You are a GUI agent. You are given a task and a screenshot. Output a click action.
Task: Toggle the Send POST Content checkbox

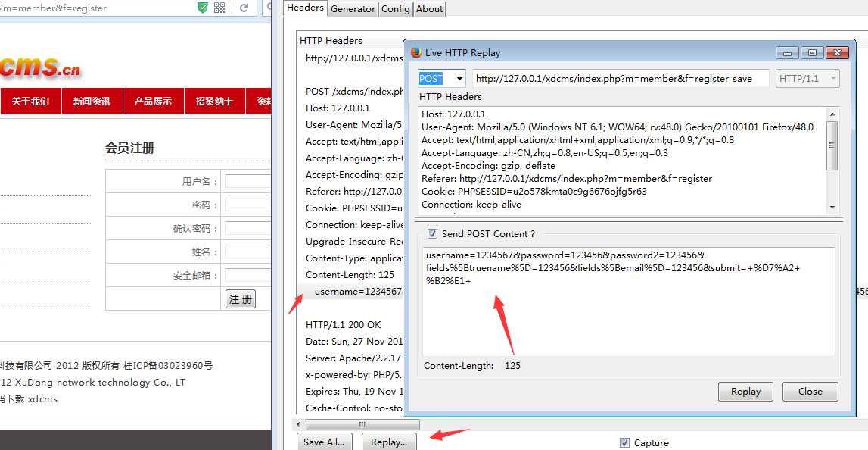pyautogui.click(x=433, y=234)
